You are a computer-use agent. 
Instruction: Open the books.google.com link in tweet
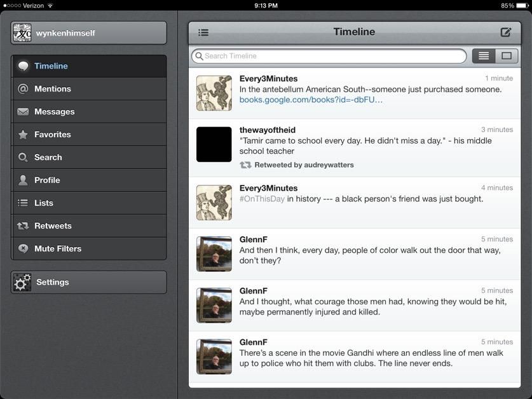(311, 100)
